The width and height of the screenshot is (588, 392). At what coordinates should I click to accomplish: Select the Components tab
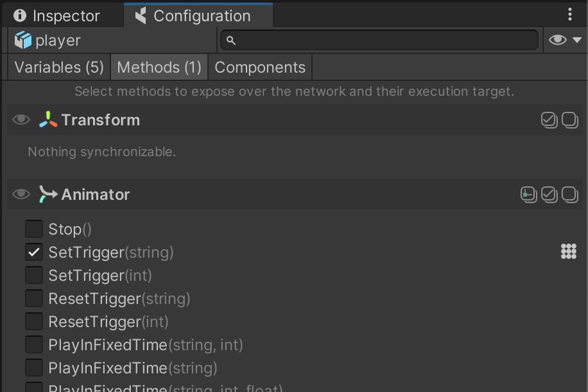coord(260,67)
